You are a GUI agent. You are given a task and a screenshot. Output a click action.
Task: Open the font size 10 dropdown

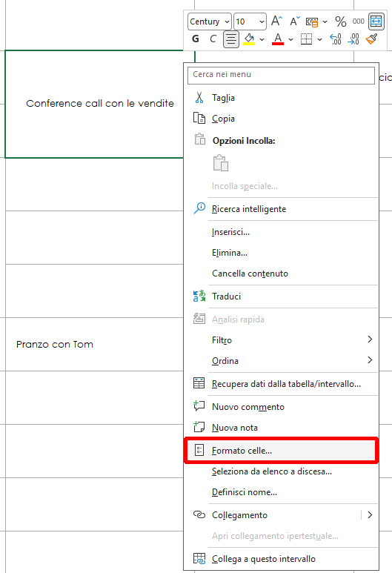pos(250,21)
